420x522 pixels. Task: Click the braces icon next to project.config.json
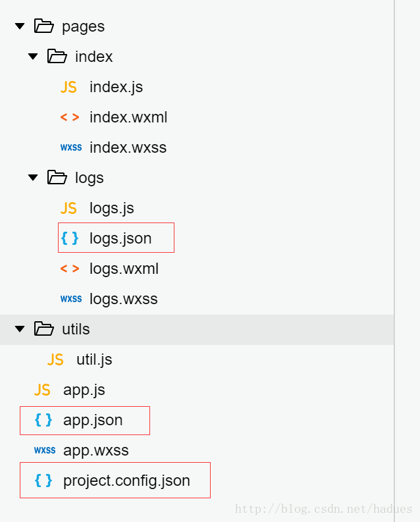point(43,481)
